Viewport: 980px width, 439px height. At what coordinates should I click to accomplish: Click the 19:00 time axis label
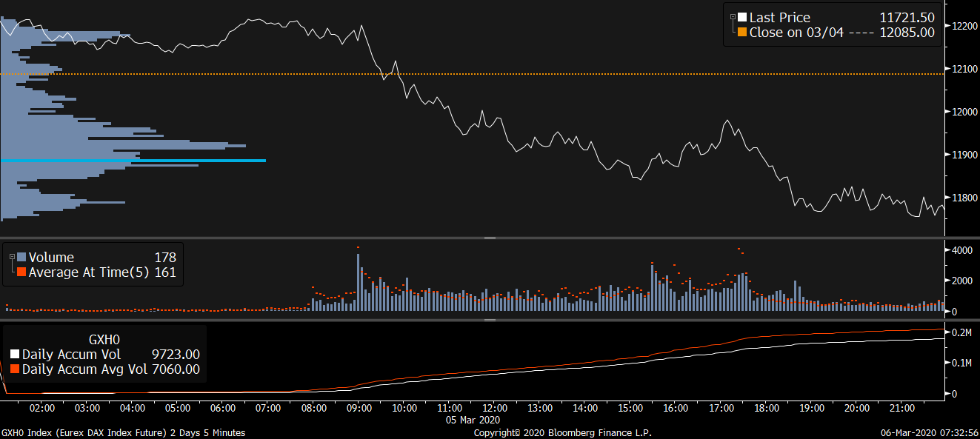[x=811, y=408]
